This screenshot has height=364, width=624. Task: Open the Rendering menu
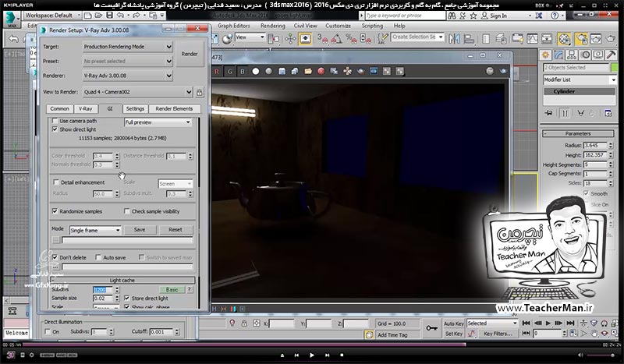point(272,26)
